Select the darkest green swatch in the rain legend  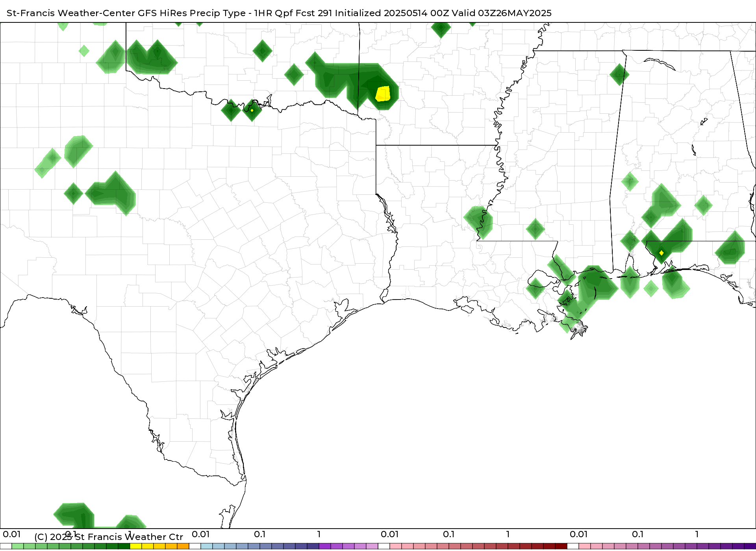click(x=124, y=546)
